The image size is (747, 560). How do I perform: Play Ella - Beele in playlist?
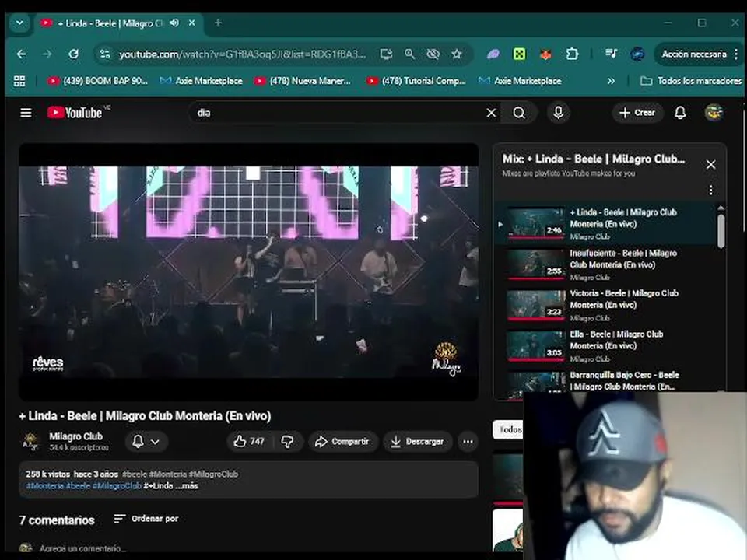click(605, 346)
